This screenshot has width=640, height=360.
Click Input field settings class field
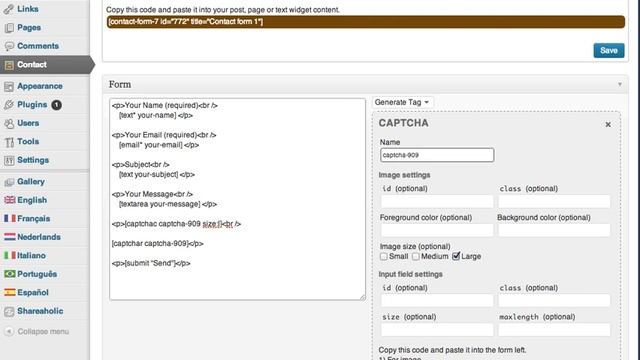pos(554,300)
